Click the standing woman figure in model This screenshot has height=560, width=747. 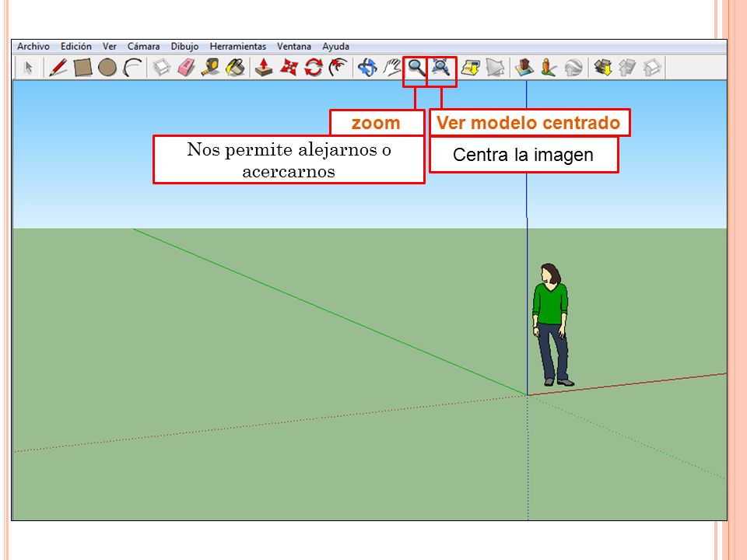[x=551, y=324]
